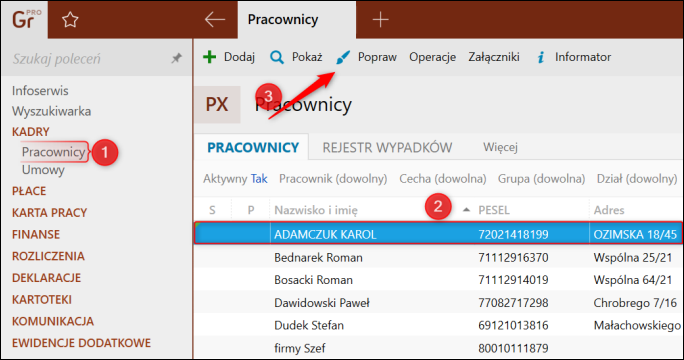
Task: Pin the command search panel
Action: pyautogui.click(x=176, y=58)
